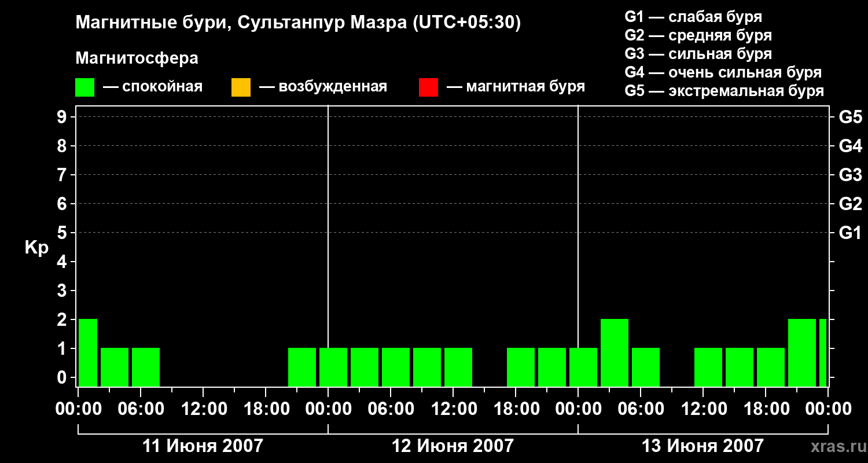Screen dimensions: 868x463
Task: Select the 'G2 — средняя буря' legend line
Action: click(x=698, y=35)
